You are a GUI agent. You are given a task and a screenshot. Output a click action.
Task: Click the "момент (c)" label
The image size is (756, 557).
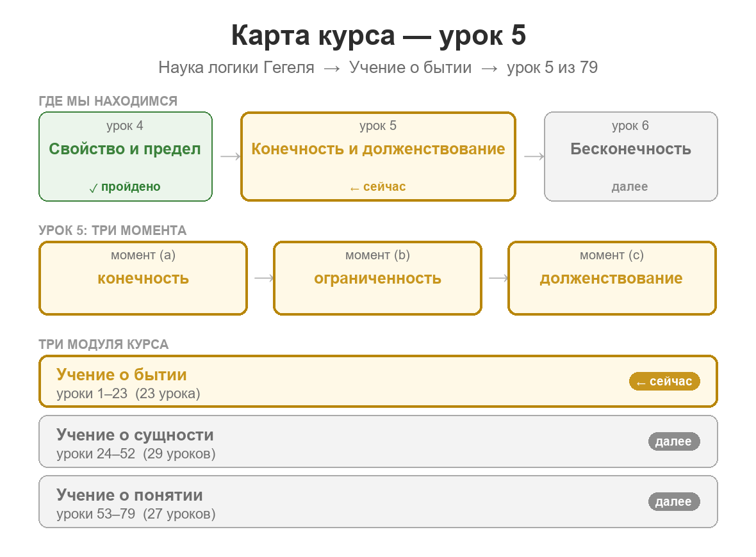pyautogui.click(x=612, y=255)
